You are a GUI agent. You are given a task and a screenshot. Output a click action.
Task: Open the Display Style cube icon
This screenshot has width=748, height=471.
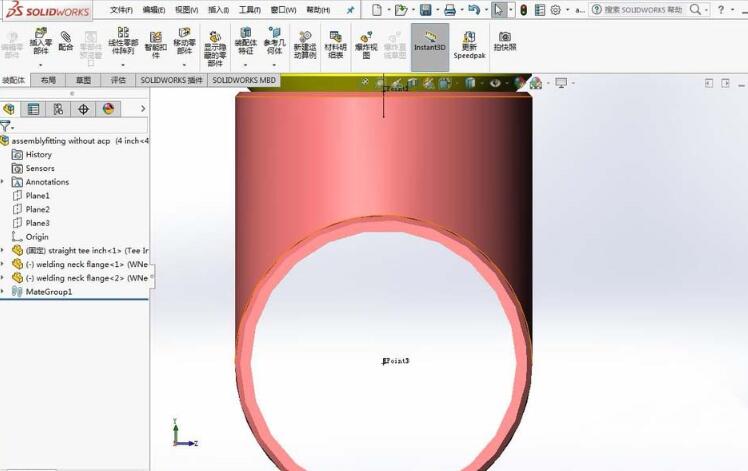(x=470, y=83)
